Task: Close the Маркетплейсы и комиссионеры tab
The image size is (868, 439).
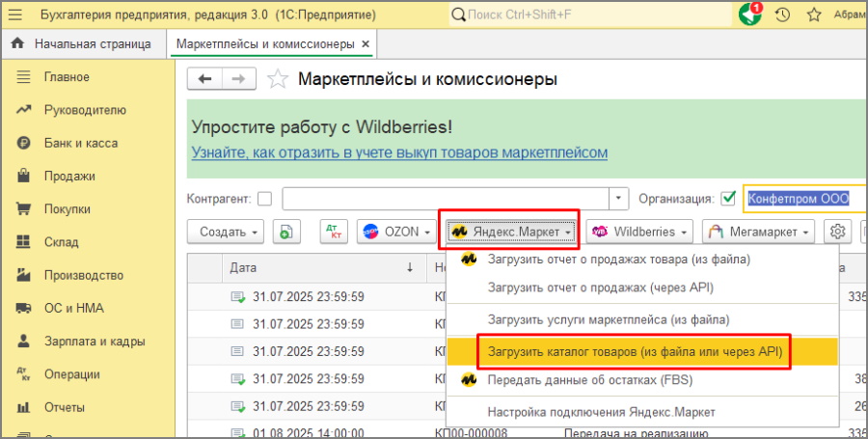Action: click(x=366, y=44)
